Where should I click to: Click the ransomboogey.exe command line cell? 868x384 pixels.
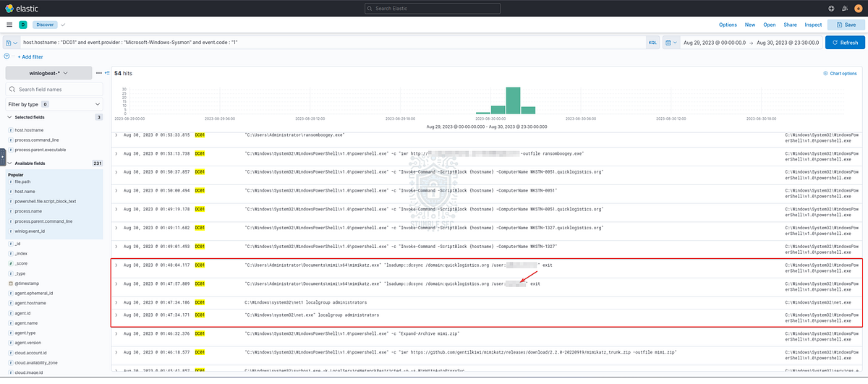click(x=294, y=135)
